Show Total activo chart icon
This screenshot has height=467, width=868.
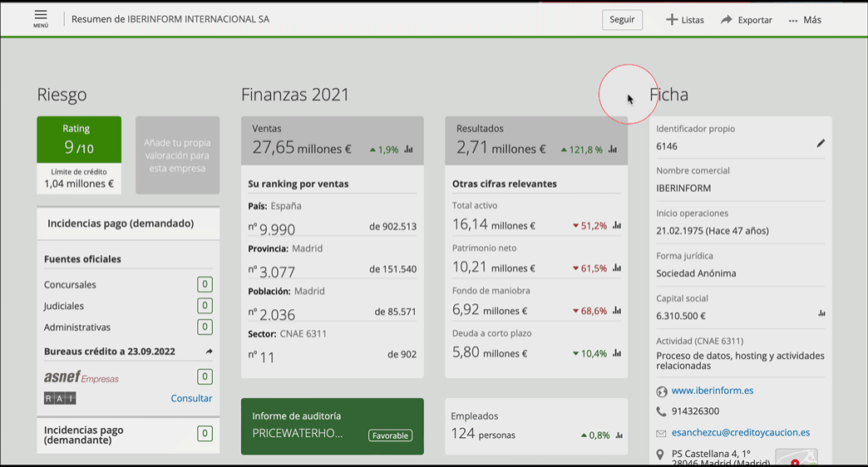point(617,225)
